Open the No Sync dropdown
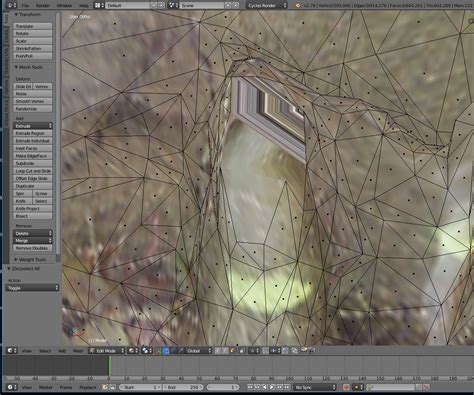The width and height of the screenshot is (474, 395). (315, 387)
